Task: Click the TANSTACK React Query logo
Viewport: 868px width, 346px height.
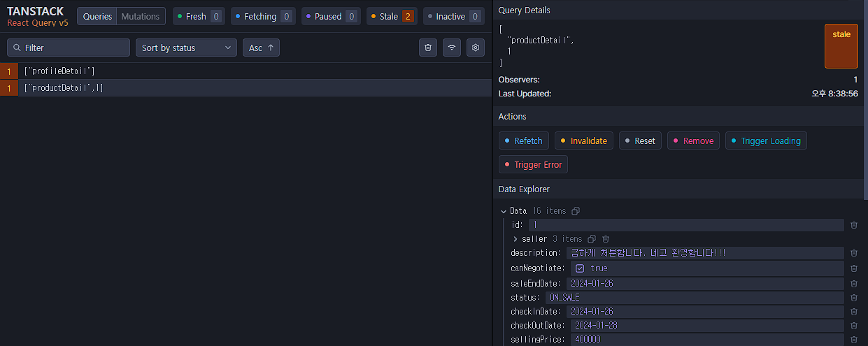Action: tap(38, 16)
